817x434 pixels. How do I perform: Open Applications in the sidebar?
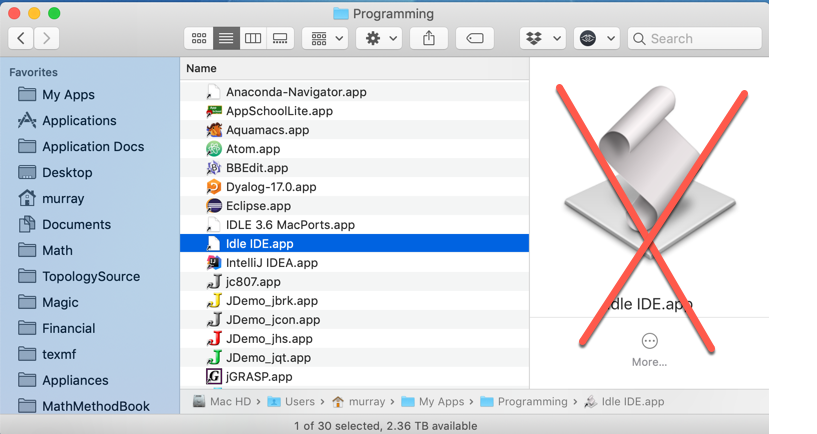[67, 120]
